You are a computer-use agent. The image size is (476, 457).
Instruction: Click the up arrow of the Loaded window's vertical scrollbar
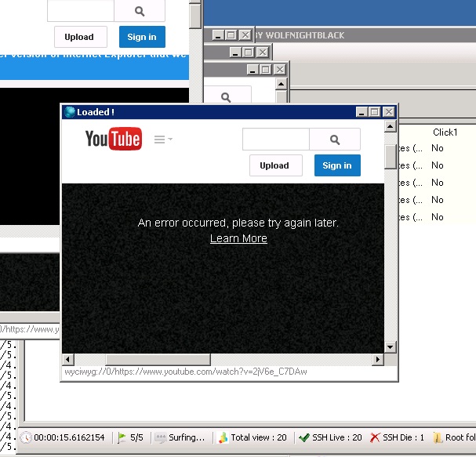click(x=390, y=126)
